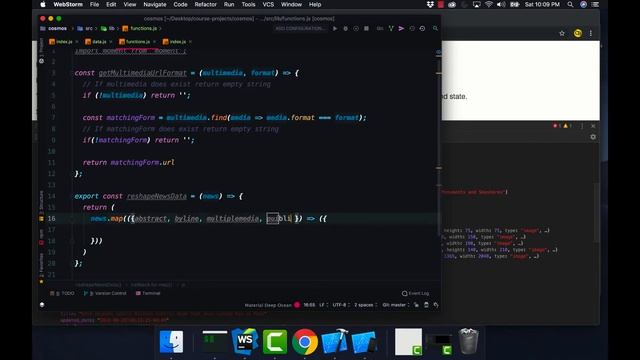Click the src folder breadcrumb
Screen dimensions: 640x360
coord(85,29)
